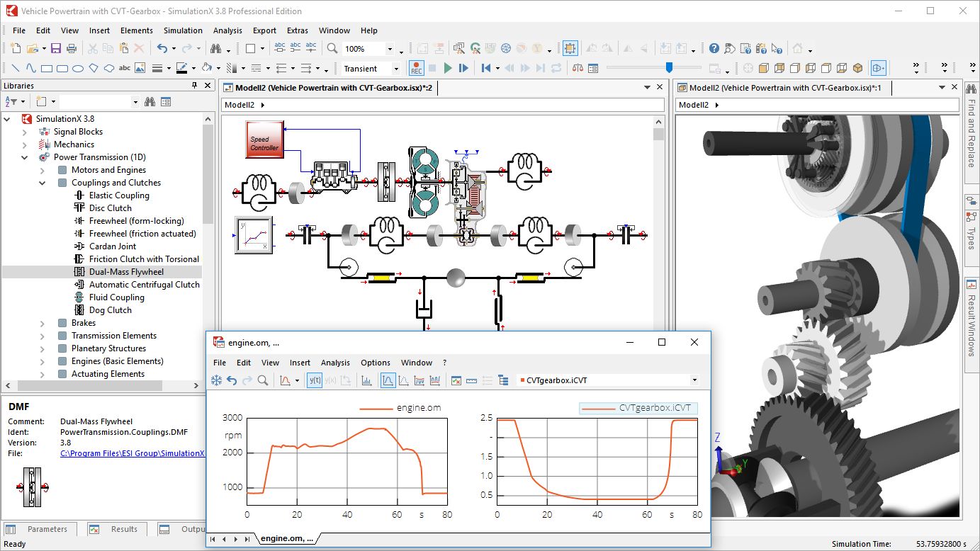
Task: Select the ellipse drawing tool
Action: point(78,68)
